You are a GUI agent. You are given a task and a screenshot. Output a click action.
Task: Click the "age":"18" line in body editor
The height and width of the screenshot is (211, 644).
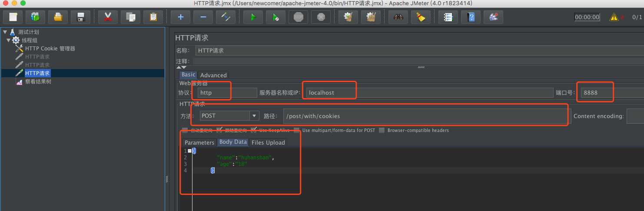tap(232, 164)
